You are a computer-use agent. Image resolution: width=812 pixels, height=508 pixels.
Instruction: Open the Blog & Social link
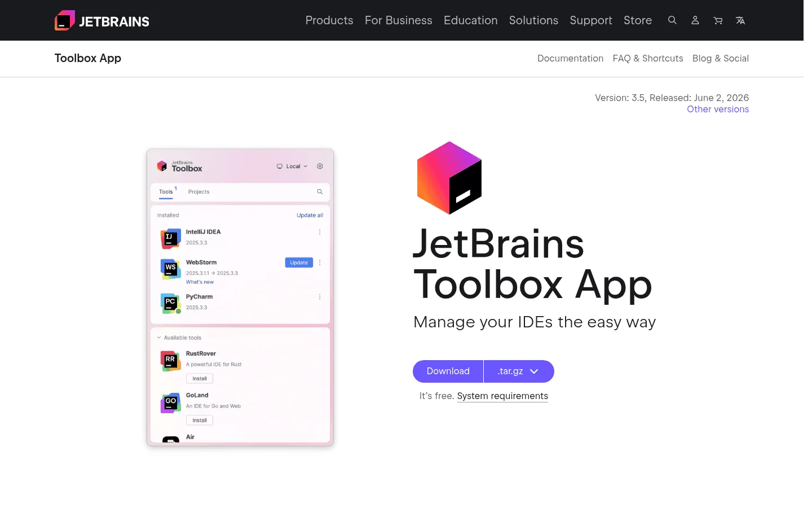point(721,58)
